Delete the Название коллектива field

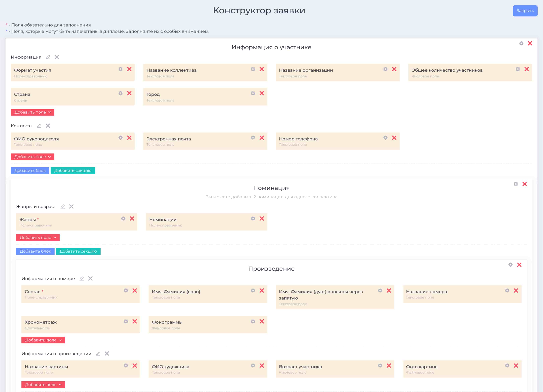(x=262, y=69)
